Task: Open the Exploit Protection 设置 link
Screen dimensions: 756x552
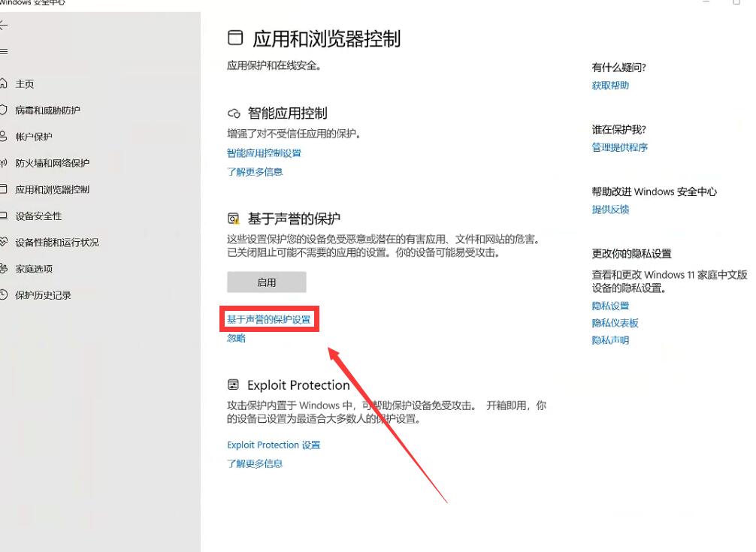Action: coord(274,445)
